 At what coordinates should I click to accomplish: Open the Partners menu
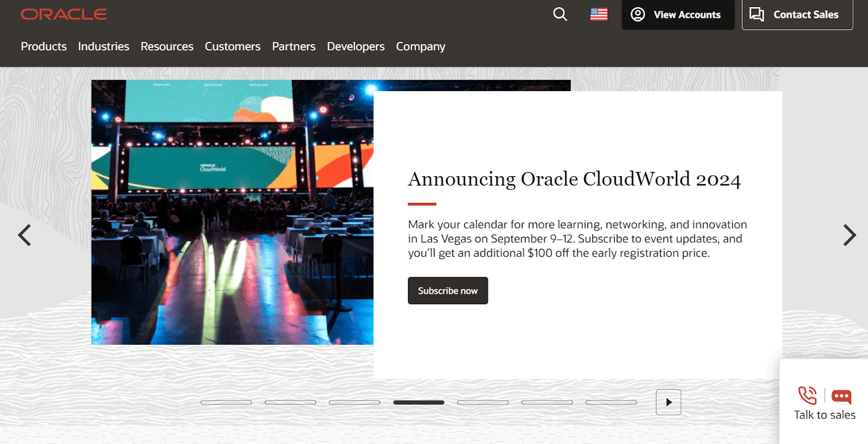click(x=293, y=47)
